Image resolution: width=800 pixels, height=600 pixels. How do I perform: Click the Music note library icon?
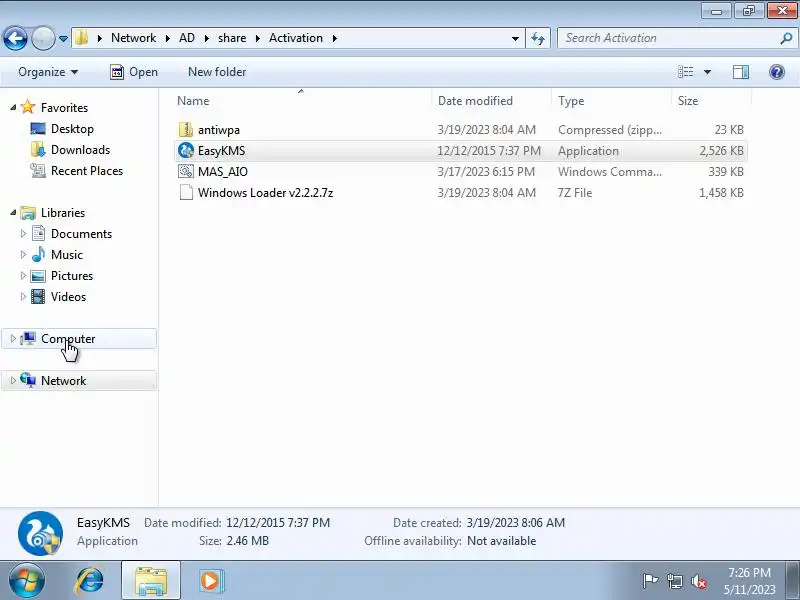pyautogui.click(x=38, y=254)
